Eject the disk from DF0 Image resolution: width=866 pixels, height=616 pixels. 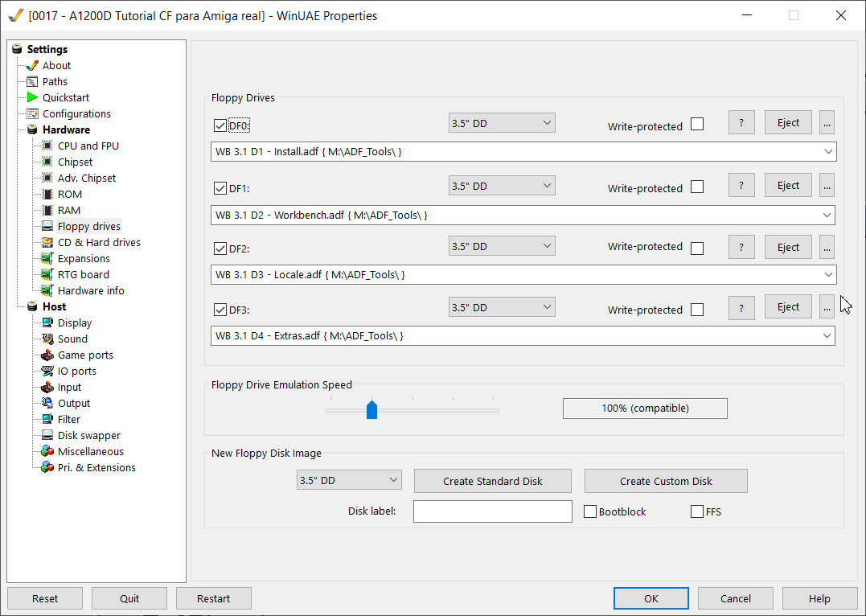[788, 123]
